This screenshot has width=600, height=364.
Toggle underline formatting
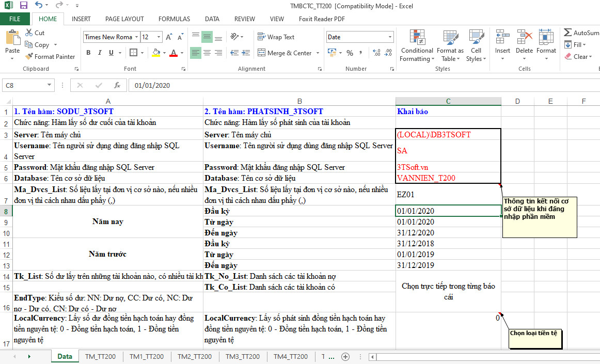tap(111, 53)
